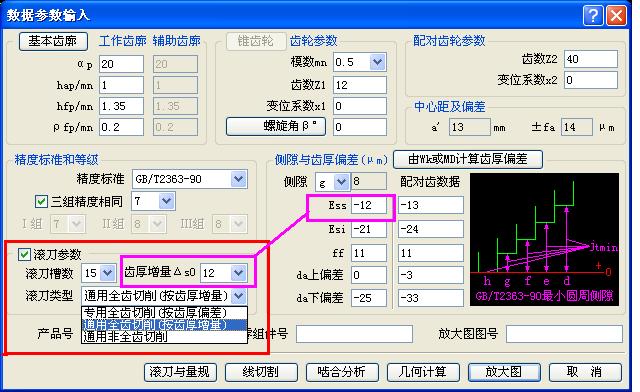Screen dimensions: 640x392
Task: Open 滚刀与量规 button
Action: coord(180,372)
